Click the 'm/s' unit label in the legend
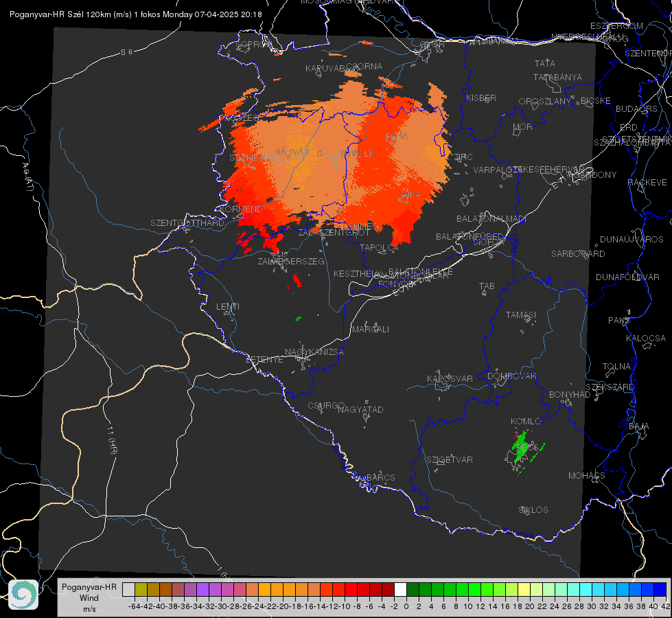This screenshot has height=618, width=672. [89, 608]
